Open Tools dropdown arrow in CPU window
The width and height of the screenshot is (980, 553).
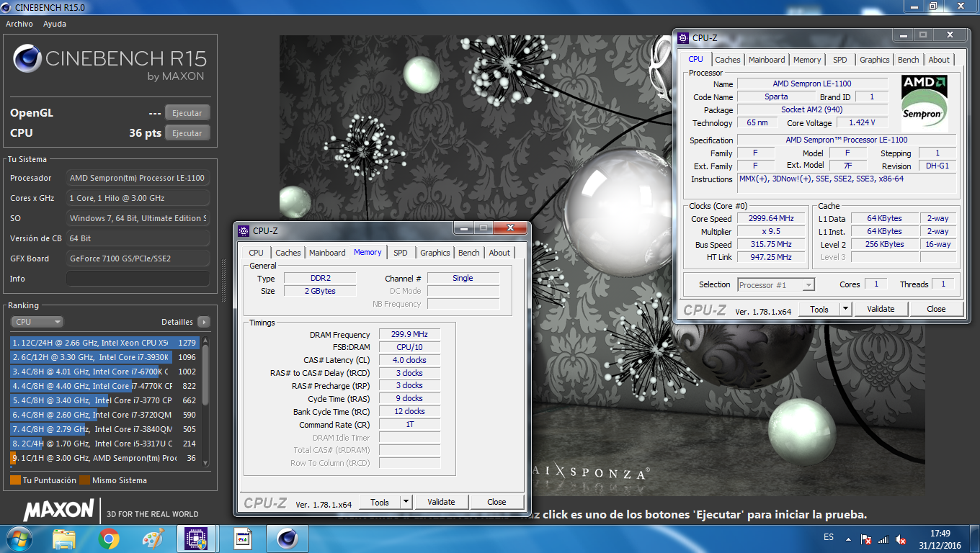845,309
